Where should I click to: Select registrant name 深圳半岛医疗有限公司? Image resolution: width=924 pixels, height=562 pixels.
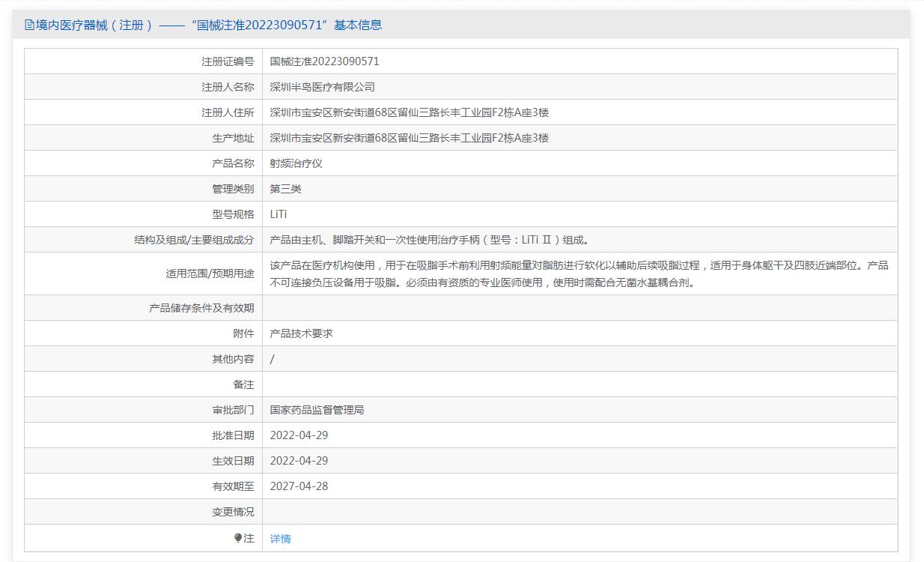(322, 87)
